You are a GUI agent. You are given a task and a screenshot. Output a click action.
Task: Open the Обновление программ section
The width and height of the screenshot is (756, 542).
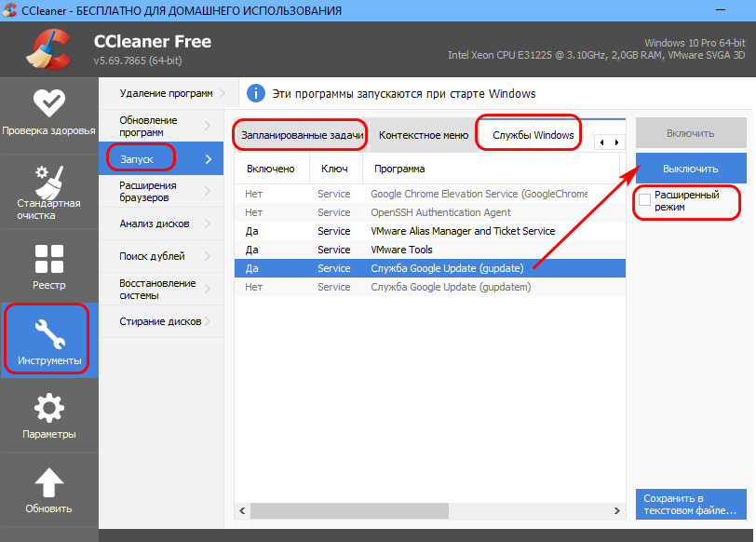click(x=161, y=126)
